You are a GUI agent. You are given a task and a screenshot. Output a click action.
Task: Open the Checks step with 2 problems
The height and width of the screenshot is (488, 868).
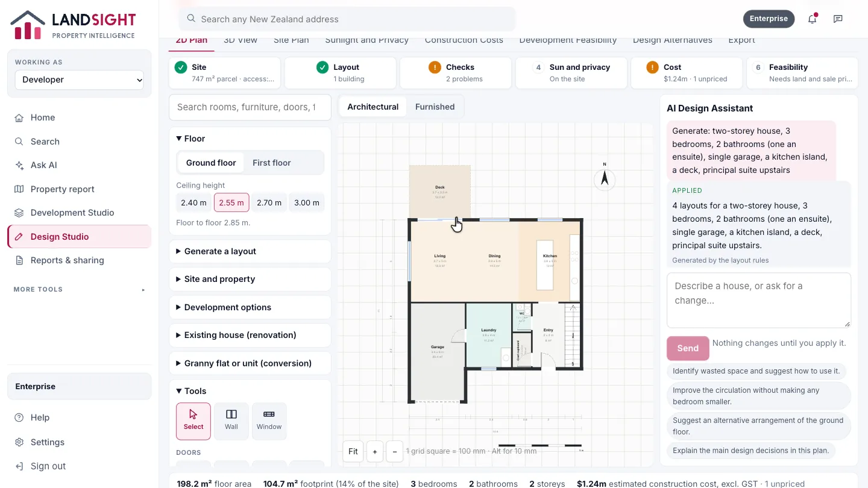(x=456, y=74)
